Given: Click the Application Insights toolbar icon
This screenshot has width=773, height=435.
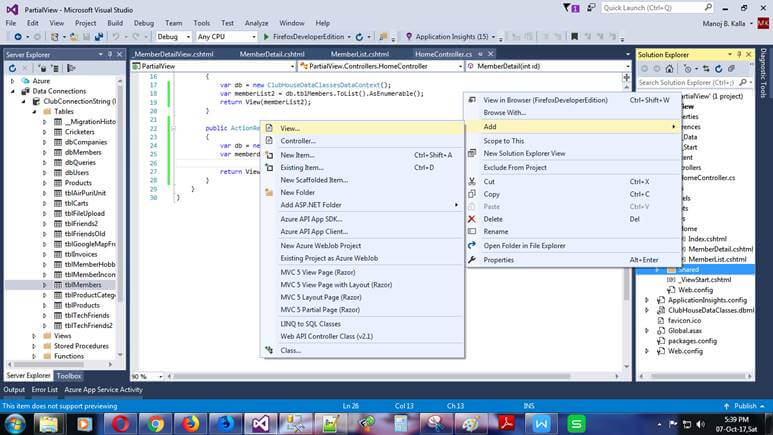Looking at the screenshot, I should [x=409, y=36].
